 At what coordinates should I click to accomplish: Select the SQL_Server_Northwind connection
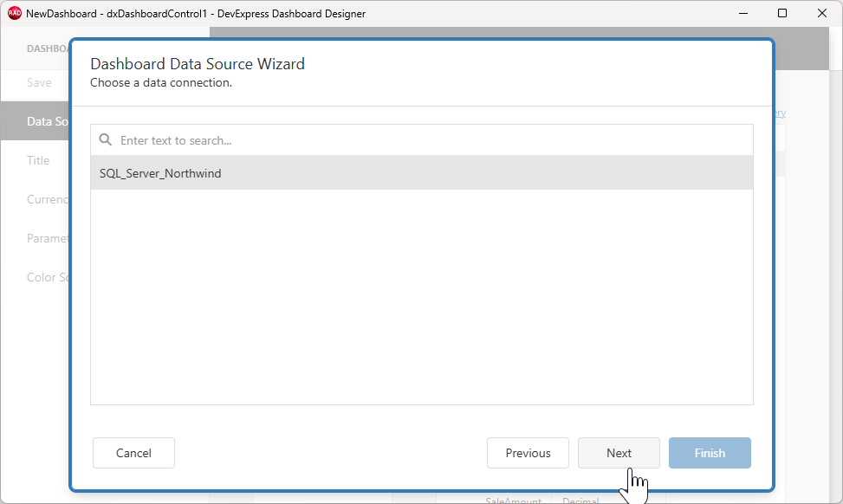tap(421, 173)
